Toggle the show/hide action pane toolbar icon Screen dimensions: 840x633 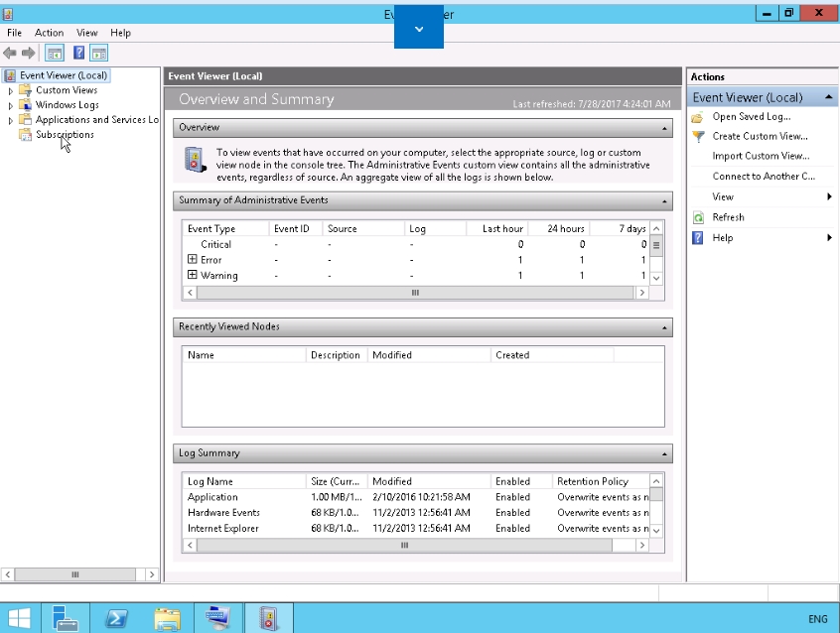(x=99, y=53)
